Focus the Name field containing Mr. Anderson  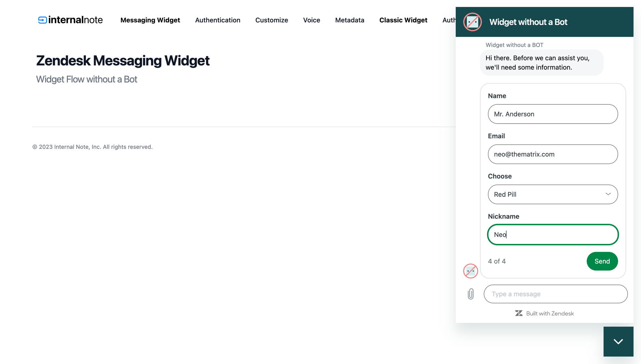click(553, 114)
